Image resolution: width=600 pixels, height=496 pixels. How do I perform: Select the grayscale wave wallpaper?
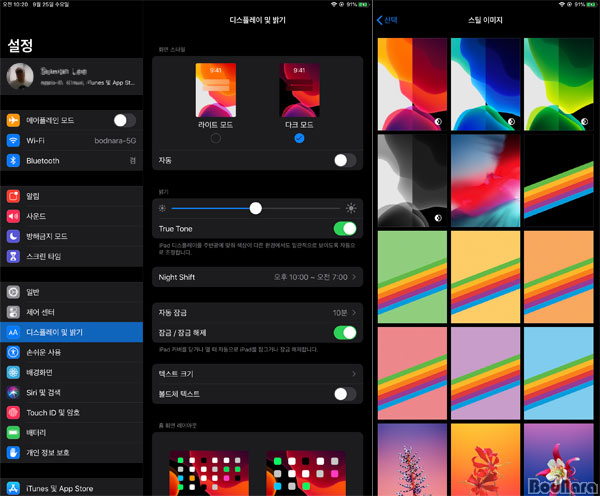coord(412,180)
